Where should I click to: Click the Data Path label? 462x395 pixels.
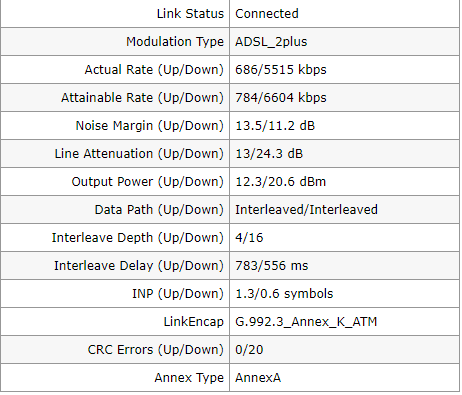point(159,210)
